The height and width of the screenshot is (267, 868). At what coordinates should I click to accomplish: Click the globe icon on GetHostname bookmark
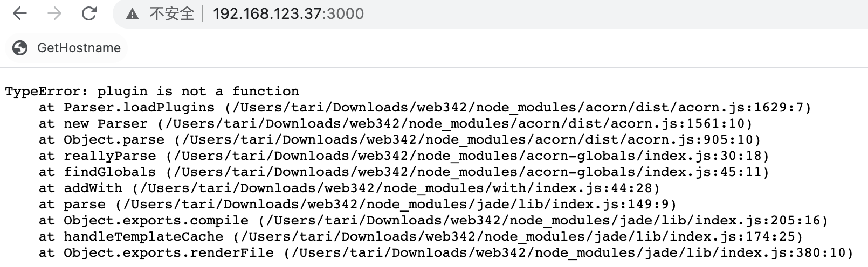pyautogui.click(x=20, y=48)
